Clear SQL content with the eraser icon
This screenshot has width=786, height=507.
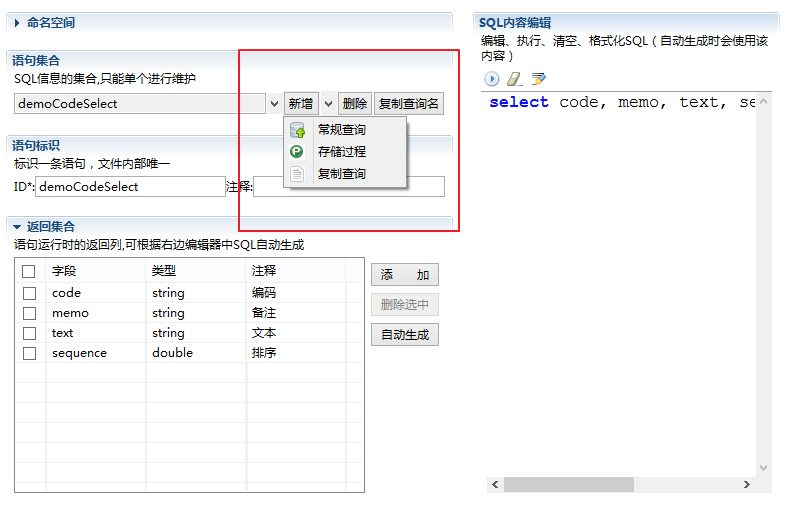[515, 79]
